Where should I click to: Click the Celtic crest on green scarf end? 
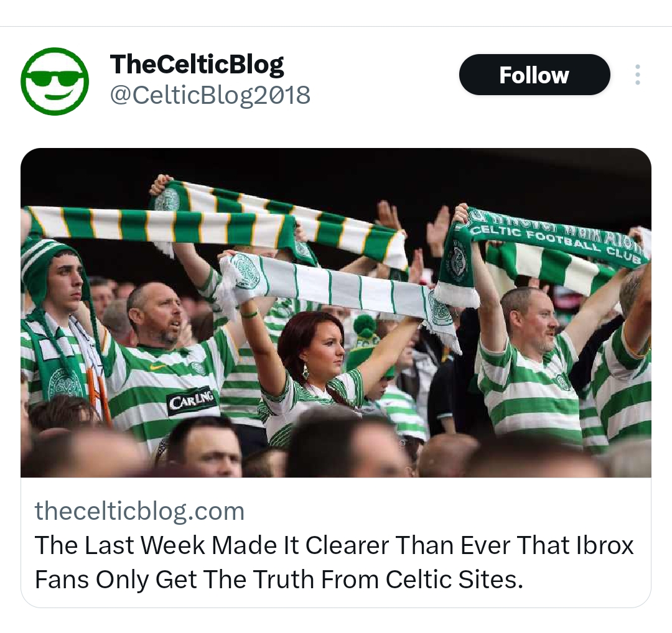point(457,261)
